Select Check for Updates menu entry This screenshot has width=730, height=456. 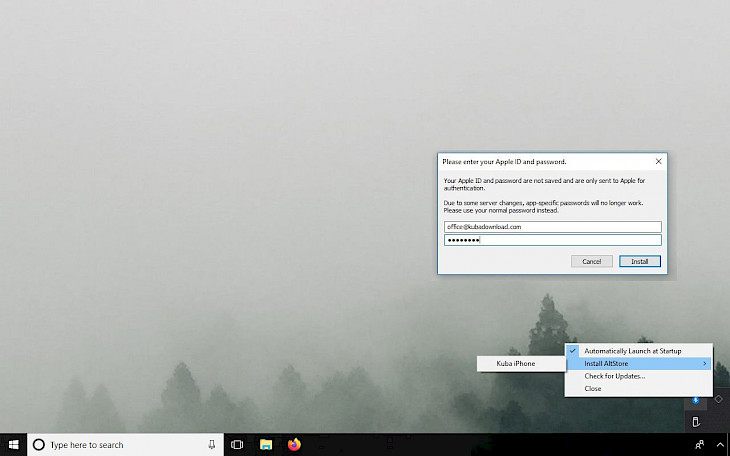point(638,376)
